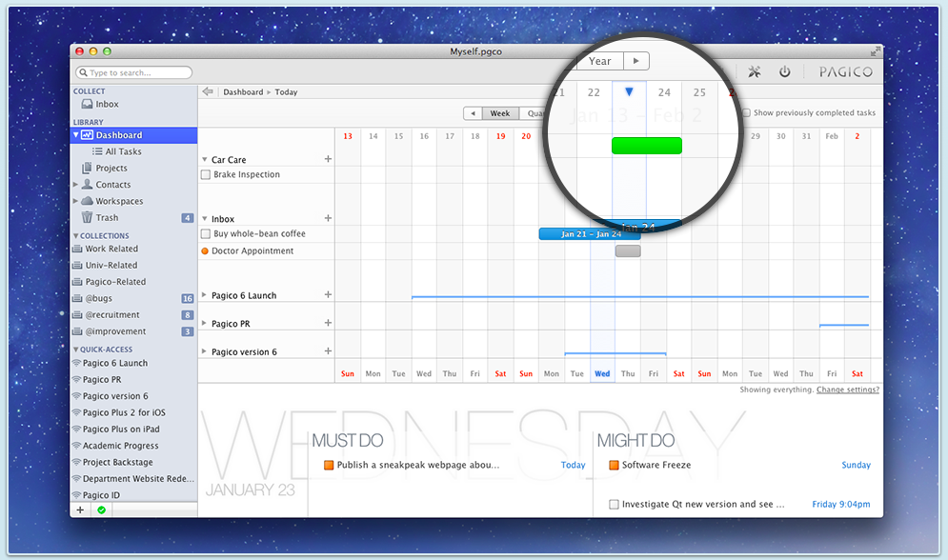This screenshot has width=948, height=560.
Task: Go back with the breadcrumb arrow
Action: [x=208, y=91]
